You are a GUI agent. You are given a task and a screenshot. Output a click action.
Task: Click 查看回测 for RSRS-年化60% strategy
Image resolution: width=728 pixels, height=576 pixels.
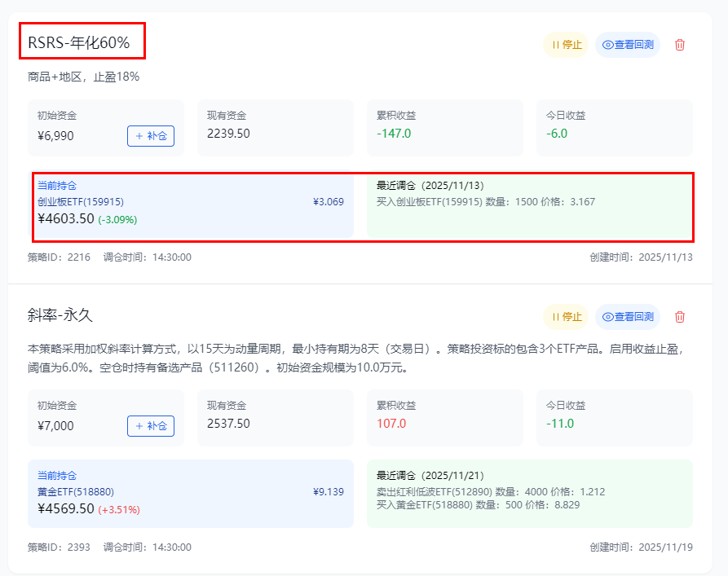click(628, 45)
